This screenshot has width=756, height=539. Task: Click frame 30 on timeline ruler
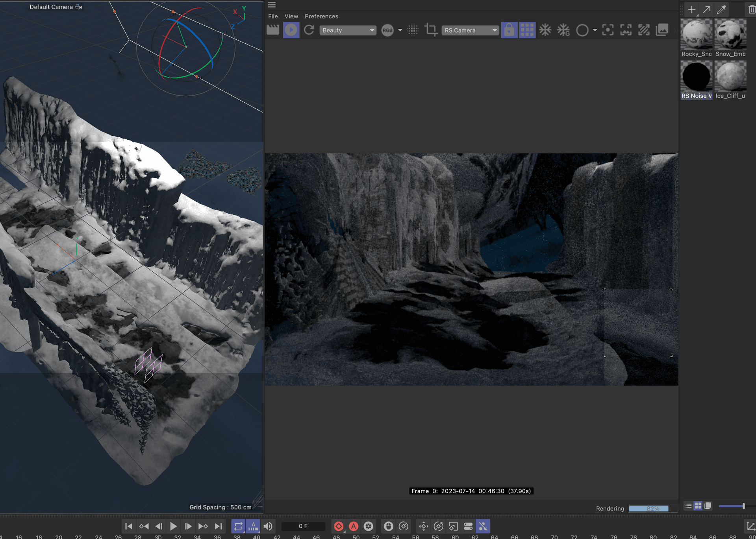click(x=158, y=537)
